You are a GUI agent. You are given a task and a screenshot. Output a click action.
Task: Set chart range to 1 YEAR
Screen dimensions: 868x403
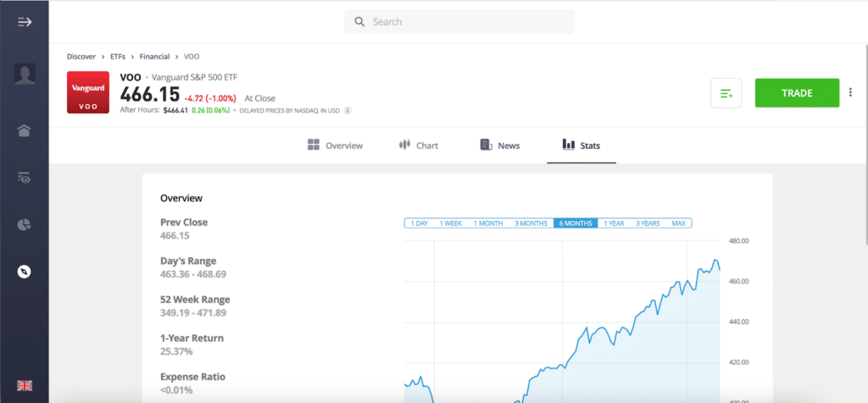tap(614, 224)
